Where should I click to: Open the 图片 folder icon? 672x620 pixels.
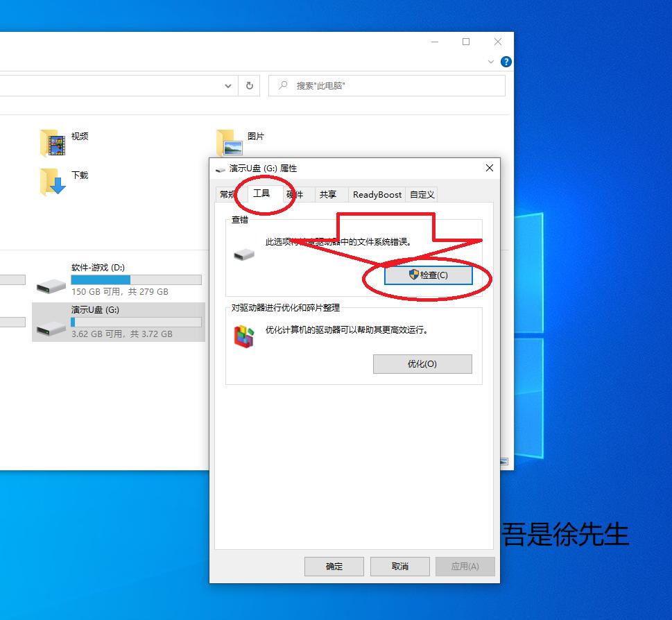[x=230, y=141]
